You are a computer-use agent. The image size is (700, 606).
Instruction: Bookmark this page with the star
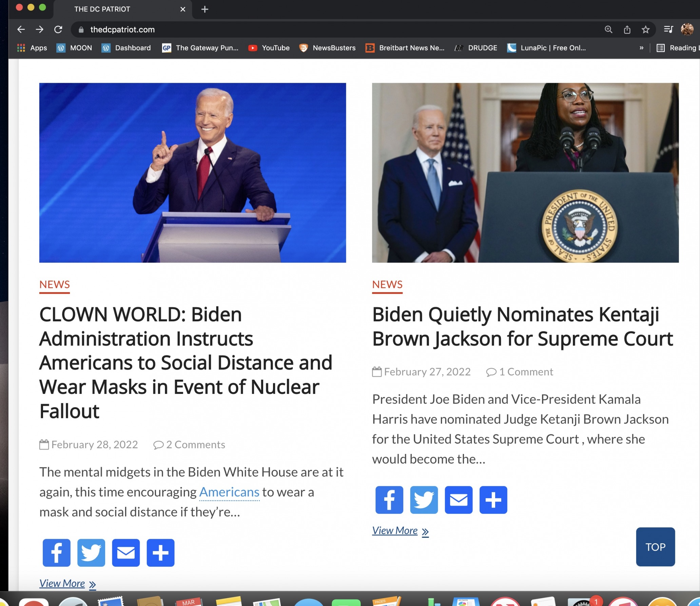(645, 30)
